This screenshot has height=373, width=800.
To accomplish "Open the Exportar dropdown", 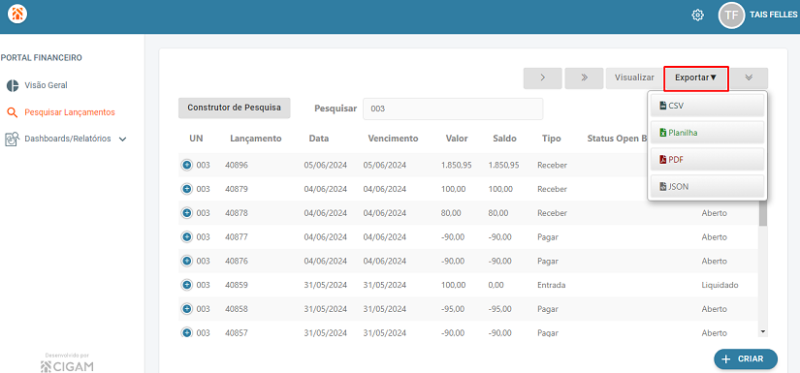I will (x=696, y=78).
